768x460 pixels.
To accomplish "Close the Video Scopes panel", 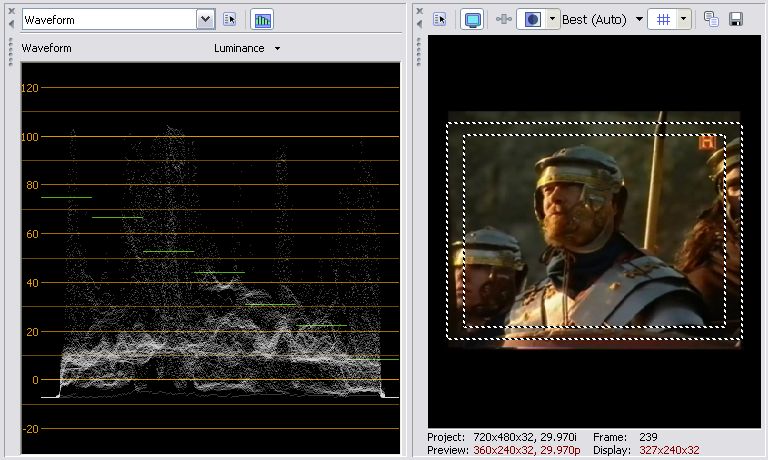I will [11, 11].
